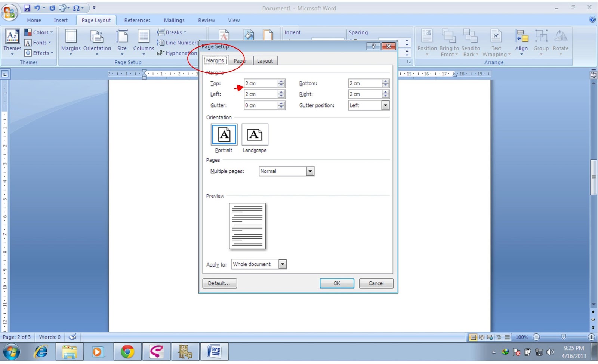Open the Mailings ribbon tab
This screenshot has width=598, height=364.
(x=174, y=20)
